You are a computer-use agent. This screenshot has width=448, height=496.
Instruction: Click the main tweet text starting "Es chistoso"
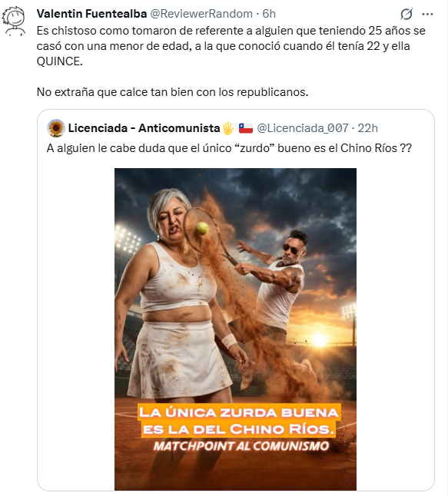point(231,46)
